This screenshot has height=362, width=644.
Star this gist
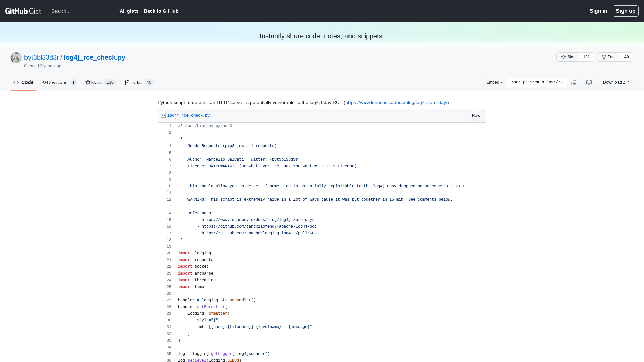click(x=568, y=57)
